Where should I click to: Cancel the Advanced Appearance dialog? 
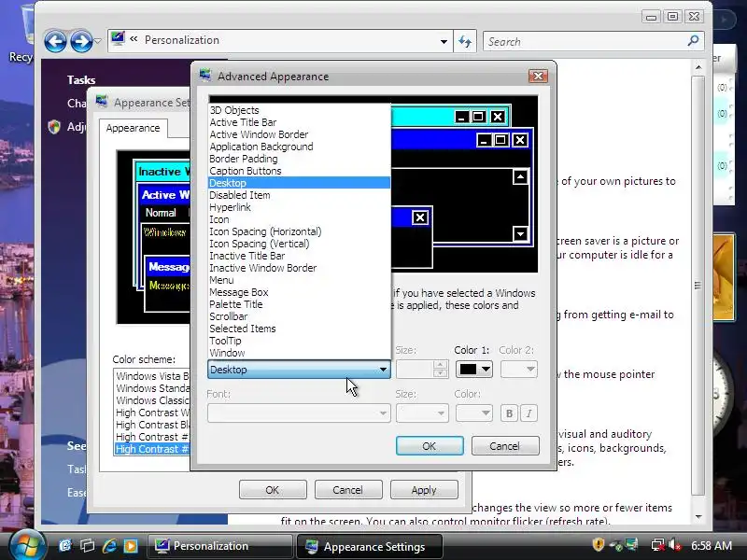pyautogui.click(x=505, y=446)
